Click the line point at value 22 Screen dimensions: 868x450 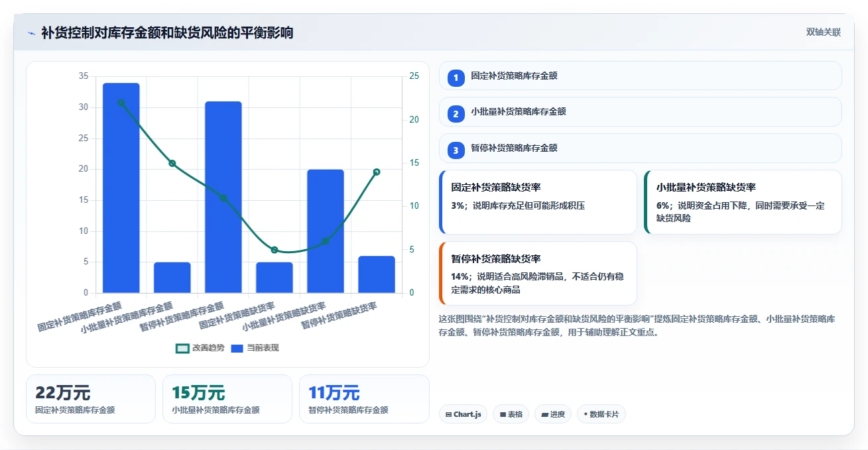(121, 103)
